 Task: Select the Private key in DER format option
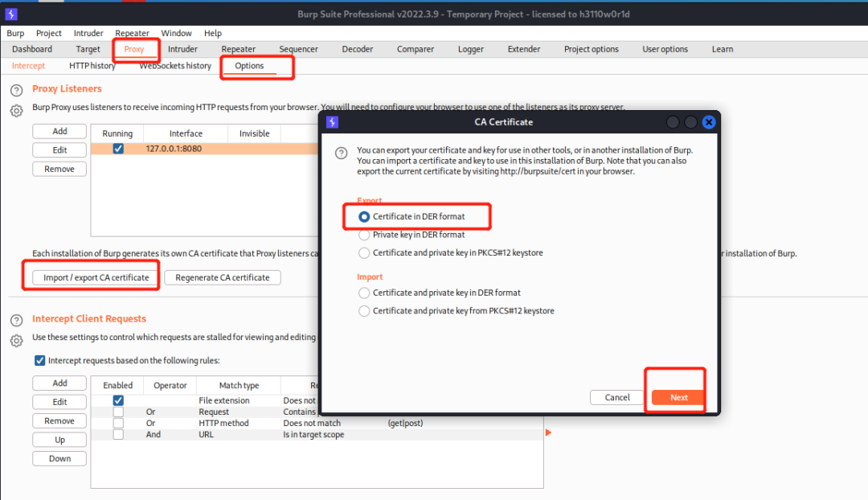[364, 235]
